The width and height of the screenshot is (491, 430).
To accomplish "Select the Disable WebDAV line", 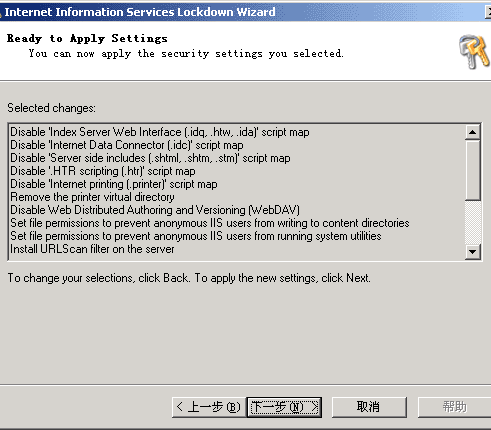I will (155, 210).
